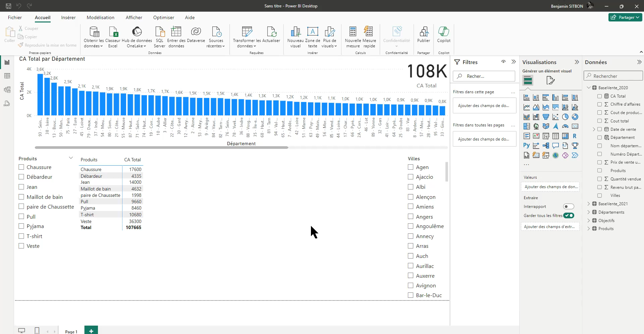This screenshot has width=644, height=334.
Task: Open the Modélisation ribbon tab
Action: 101,17
